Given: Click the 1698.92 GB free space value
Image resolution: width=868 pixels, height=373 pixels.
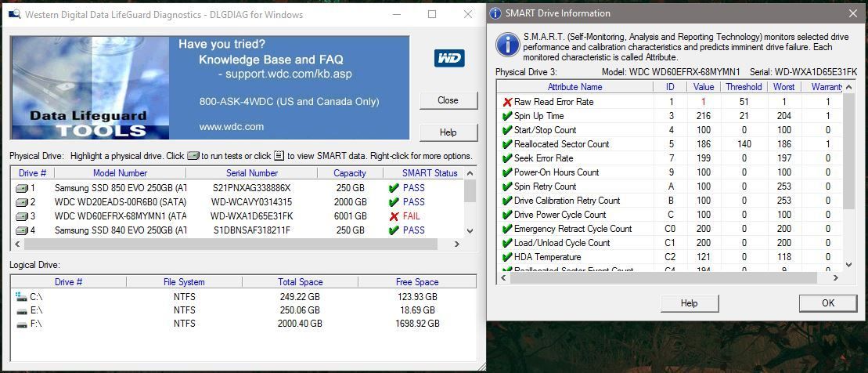Looking at the screenshot, I should pos(417,324).
